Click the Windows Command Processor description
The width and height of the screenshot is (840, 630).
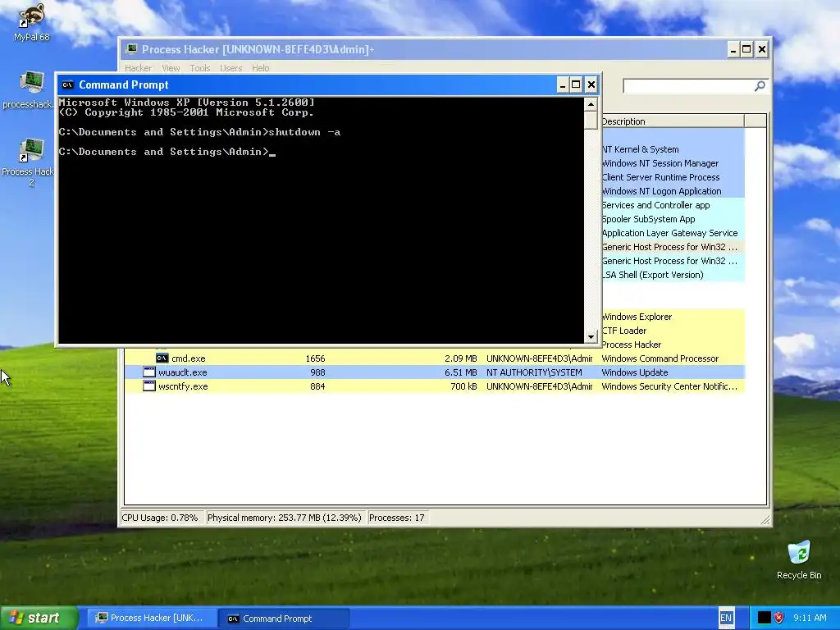660,358
